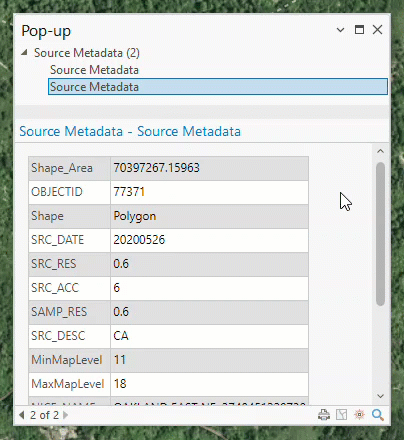Select the first Source Metadata tree item
This screenshot has width=404, height=440.
pyautogui.click(x=94, y=70)
